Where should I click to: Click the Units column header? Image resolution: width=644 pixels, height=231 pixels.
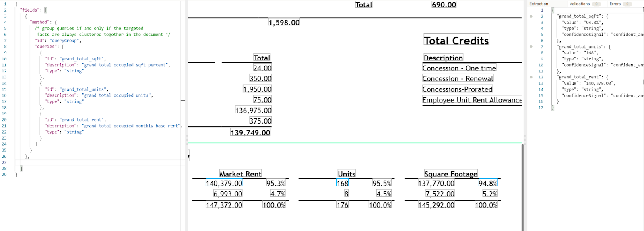click(x=347, y=174)
